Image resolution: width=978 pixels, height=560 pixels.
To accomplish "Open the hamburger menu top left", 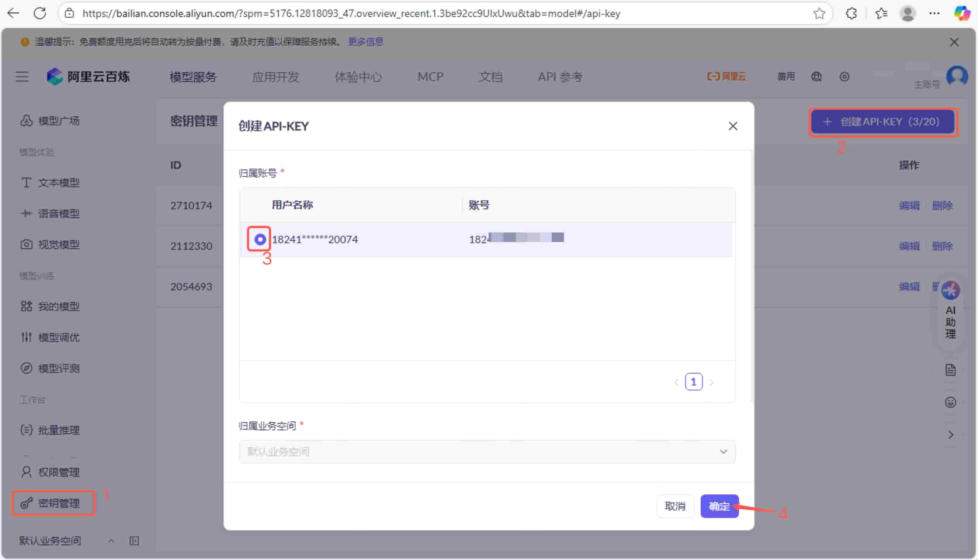I will click(22, 77).
